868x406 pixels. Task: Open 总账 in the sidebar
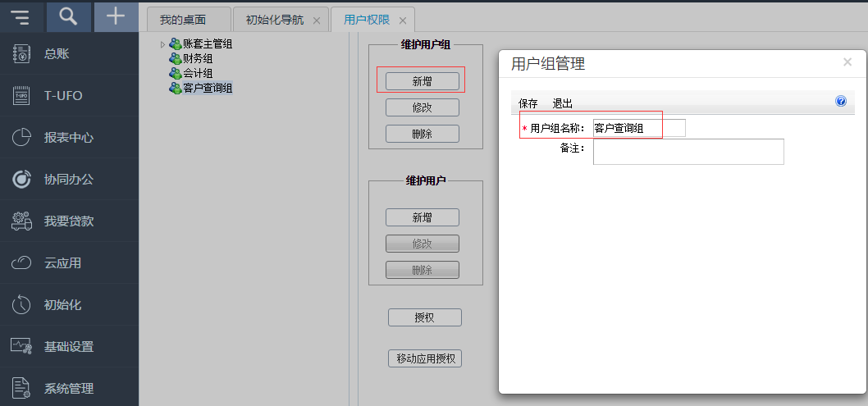(57, 54)
